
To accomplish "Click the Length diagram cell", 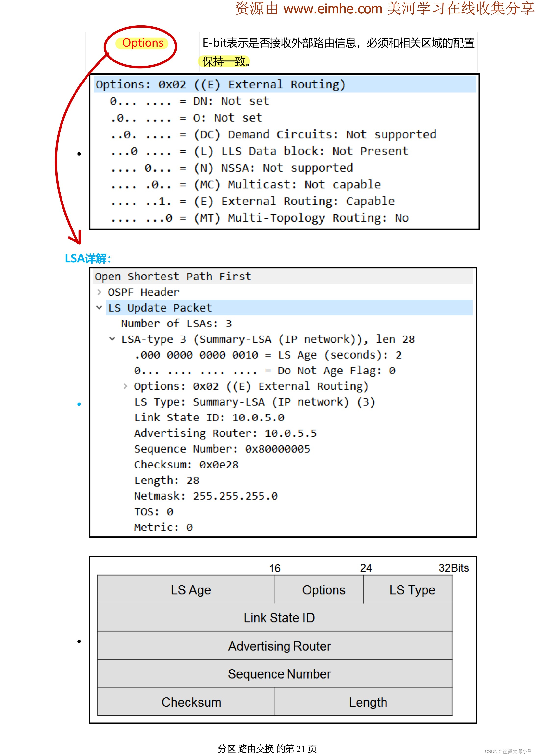I will point(368,702).
